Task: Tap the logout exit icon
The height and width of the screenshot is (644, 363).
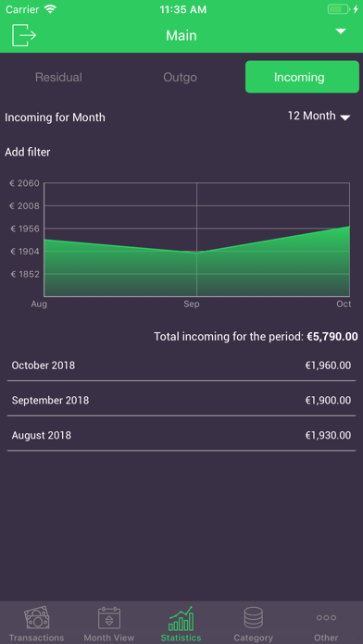Action: click(x=24, y=35)
